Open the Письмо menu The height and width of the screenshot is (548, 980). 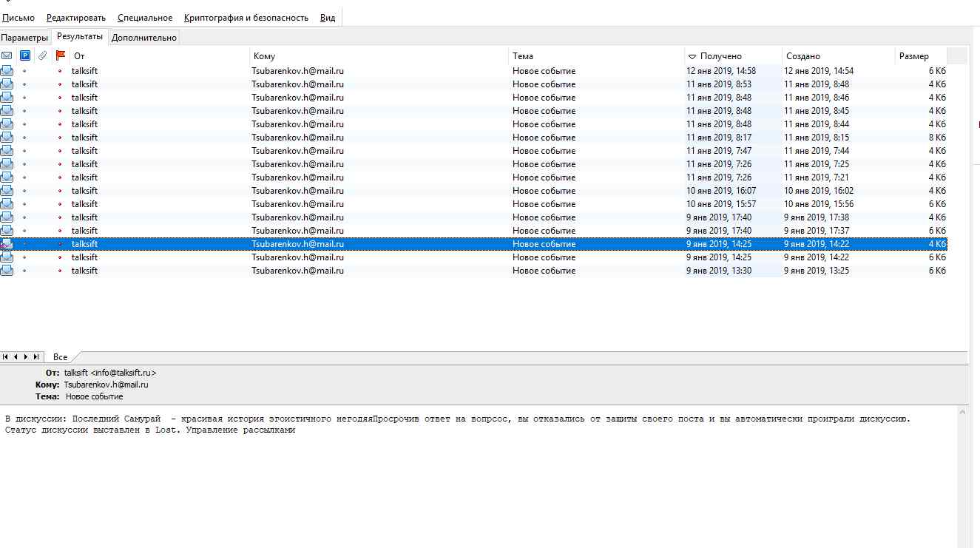coord(18,18)
